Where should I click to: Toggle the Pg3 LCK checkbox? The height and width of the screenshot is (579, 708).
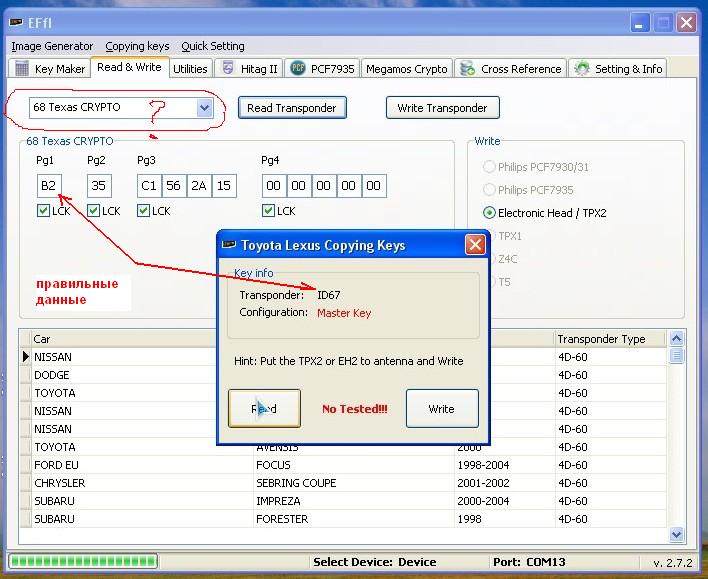pyautogui.click(x=143, y=210)
